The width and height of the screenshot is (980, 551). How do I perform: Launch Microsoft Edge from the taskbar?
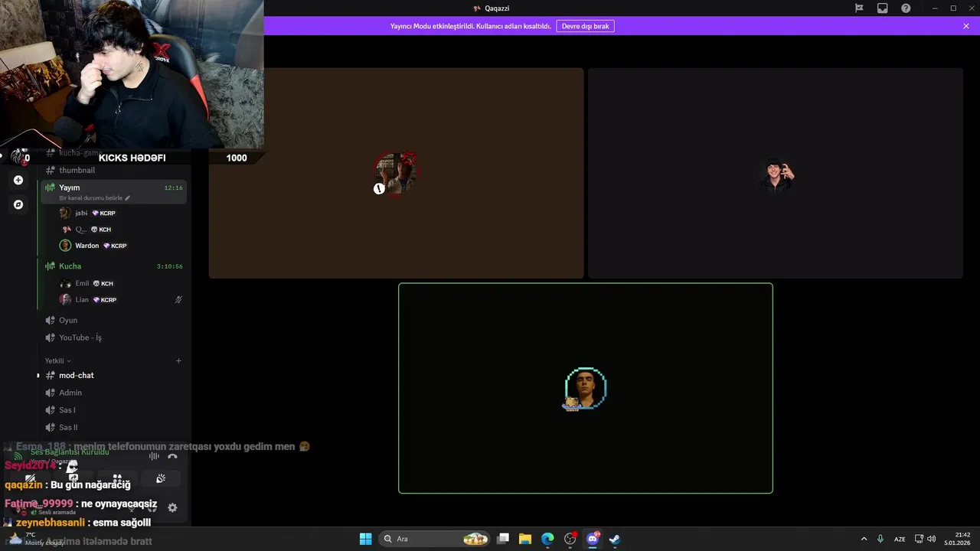click(547, 539)
